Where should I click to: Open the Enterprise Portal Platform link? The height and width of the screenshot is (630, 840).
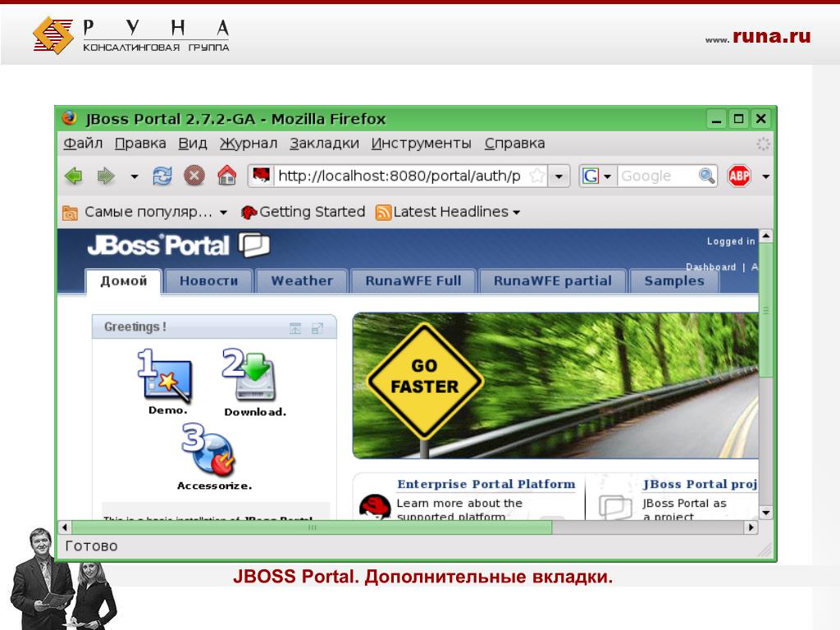486,484
